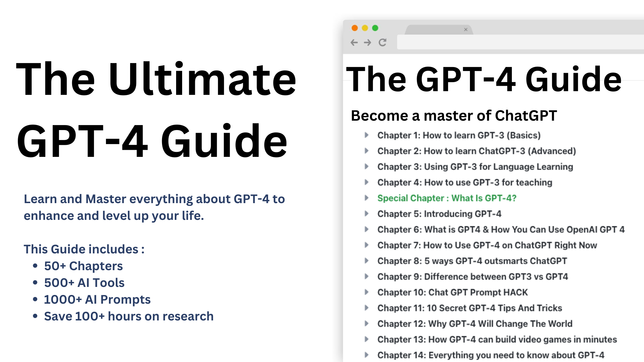
Task: Click inside the browser address bar
Action: 520,43
